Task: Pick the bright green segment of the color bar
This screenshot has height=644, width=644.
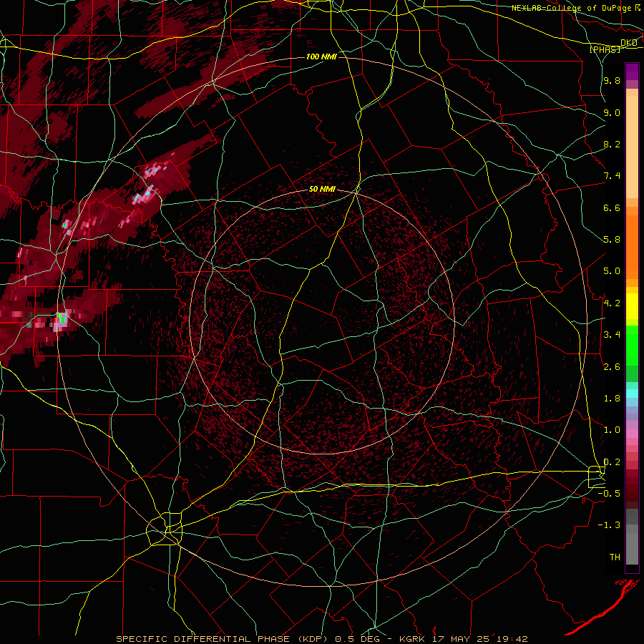Action: (x=632, y=345)
